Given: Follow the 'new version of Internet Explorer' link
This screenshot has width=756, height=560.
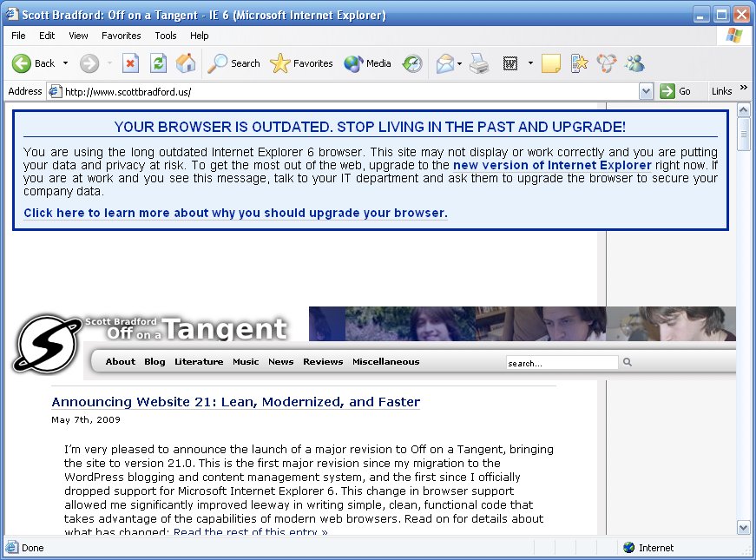Looking at the screenshot, I should click(x=552, y=165).
